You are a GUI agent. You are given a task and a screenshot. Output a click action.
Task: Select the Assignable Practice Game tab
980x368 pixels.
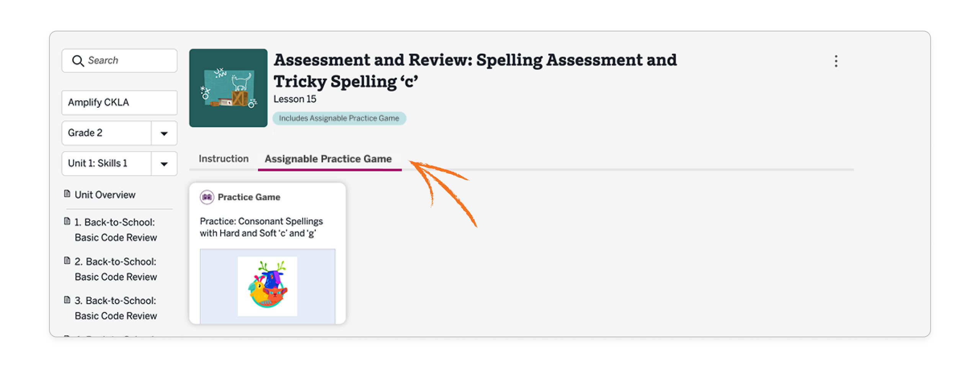pyautogui.click(x=327, y=159)
